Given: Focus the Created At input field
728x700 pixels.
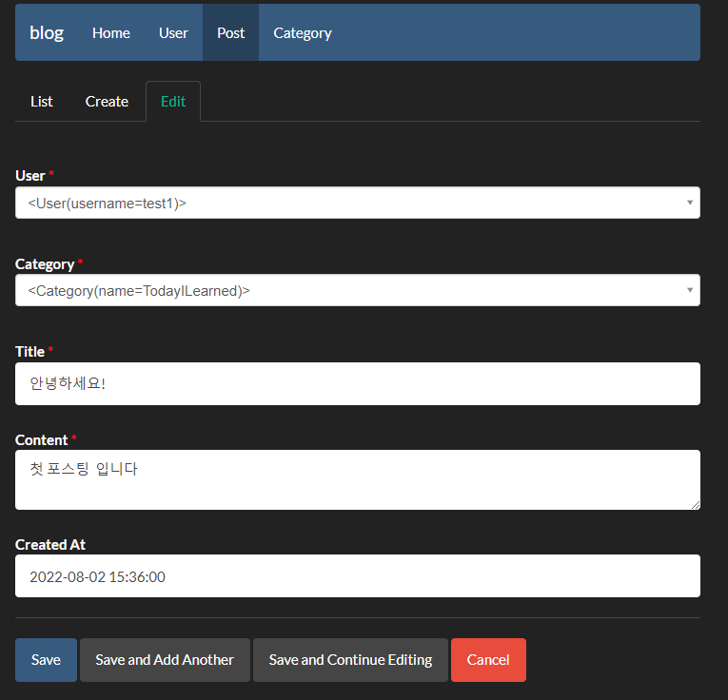Looking at the screenshot, I should (x=358, y=575).
